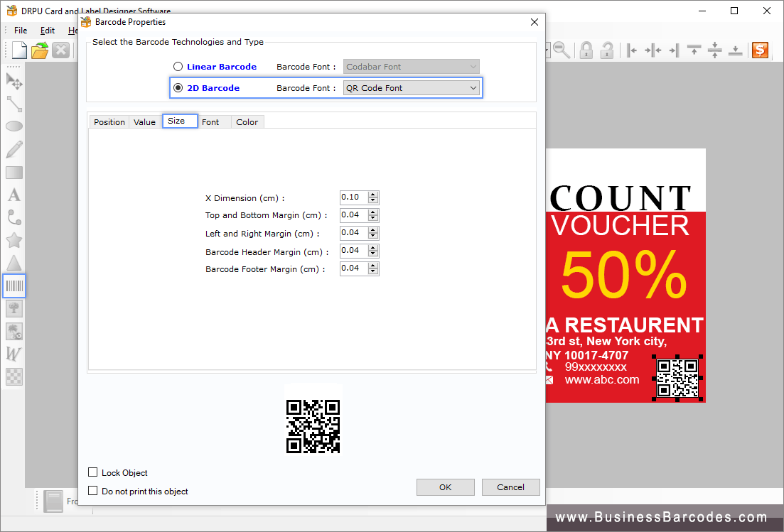
Task: Click the Left and Right Margin field
Action: (354, 233)
